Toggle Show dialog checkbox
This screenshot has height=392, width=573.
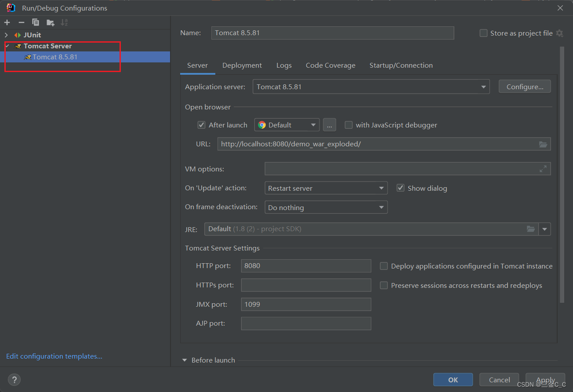[x=400, y=188]
